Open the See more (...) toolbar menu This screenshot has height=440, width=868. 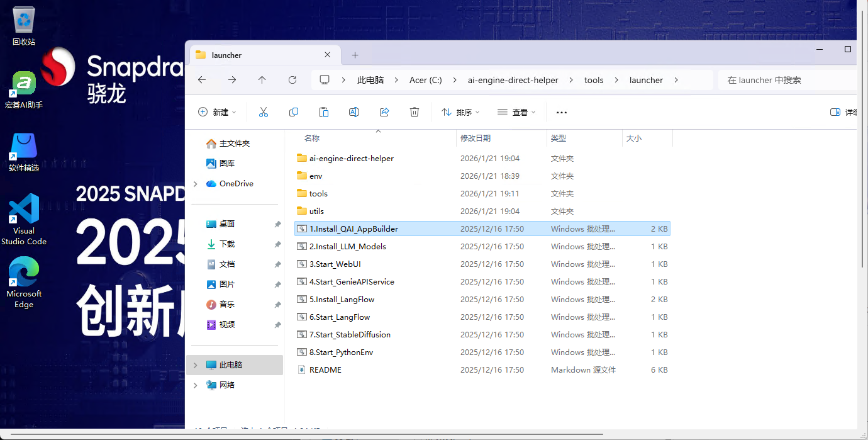[562, 112]
